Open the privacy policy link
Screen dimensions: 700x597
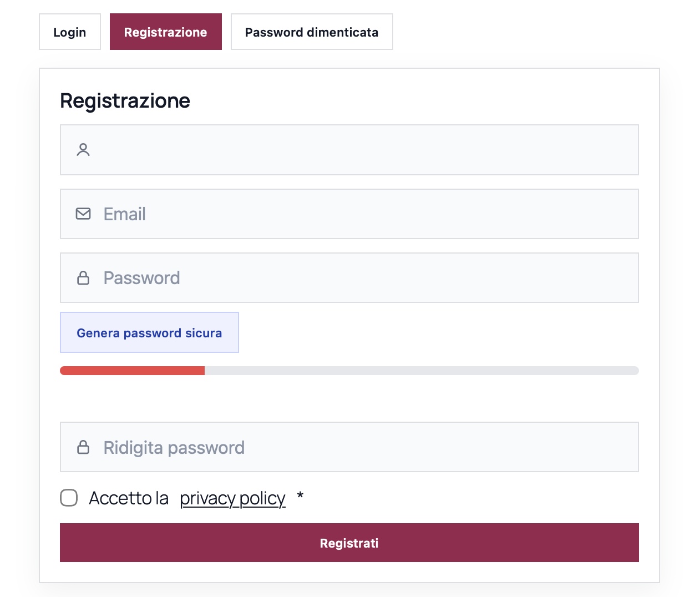point(232,498)
